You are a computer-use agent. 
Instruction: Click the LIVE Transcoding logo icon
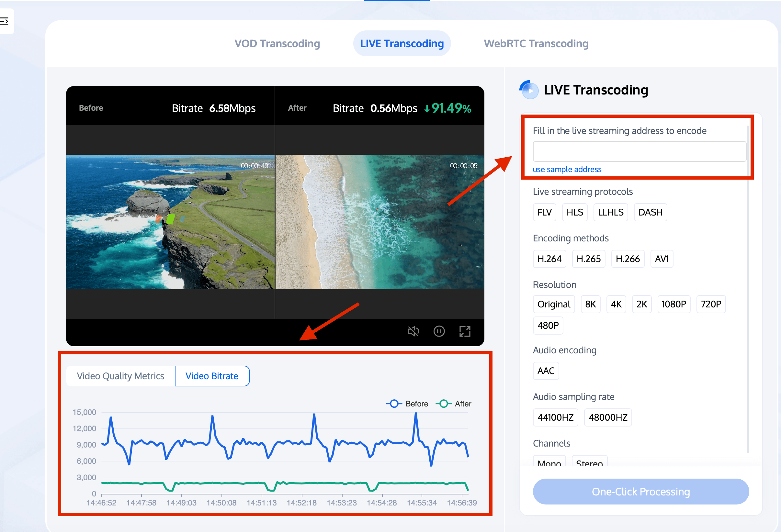[529, 90]
